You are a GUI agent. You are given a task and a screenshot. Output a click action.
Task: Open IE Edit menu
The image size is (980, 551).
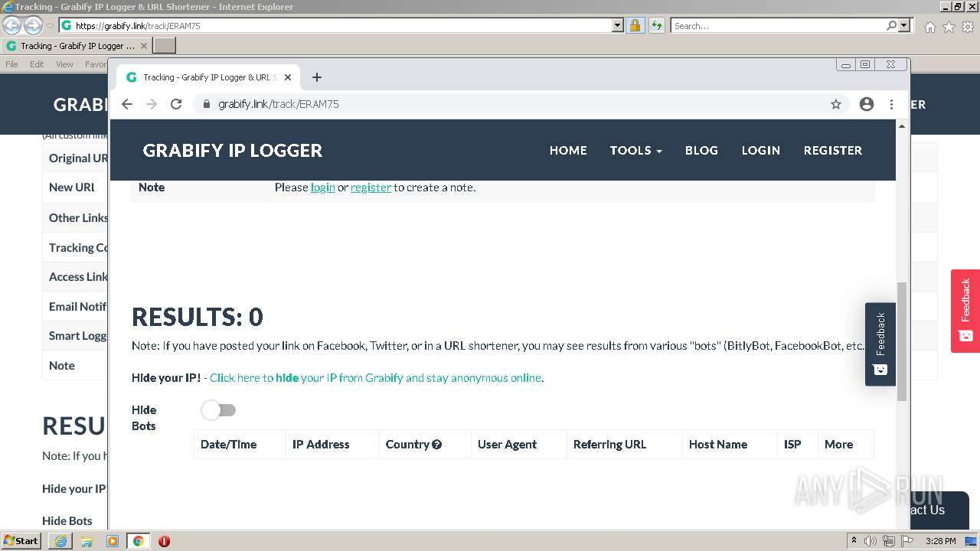37,64
